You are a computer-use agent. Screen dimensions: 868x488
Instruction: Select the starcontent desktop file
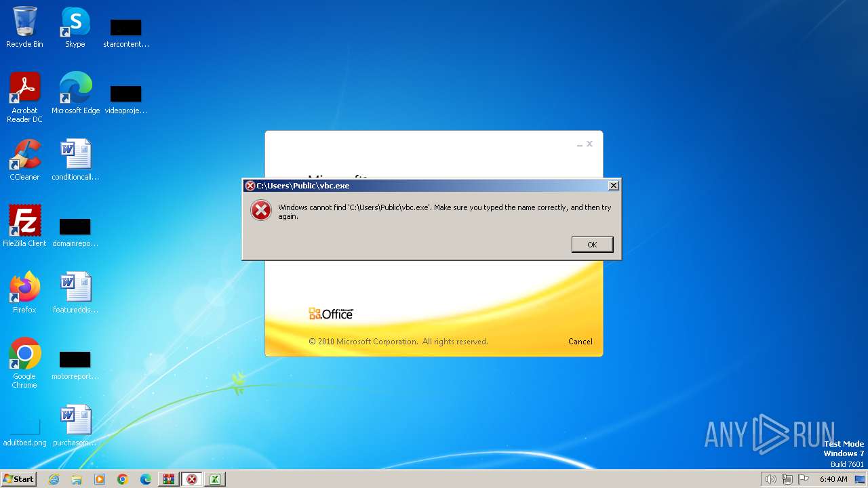click(x=126, y=33)
